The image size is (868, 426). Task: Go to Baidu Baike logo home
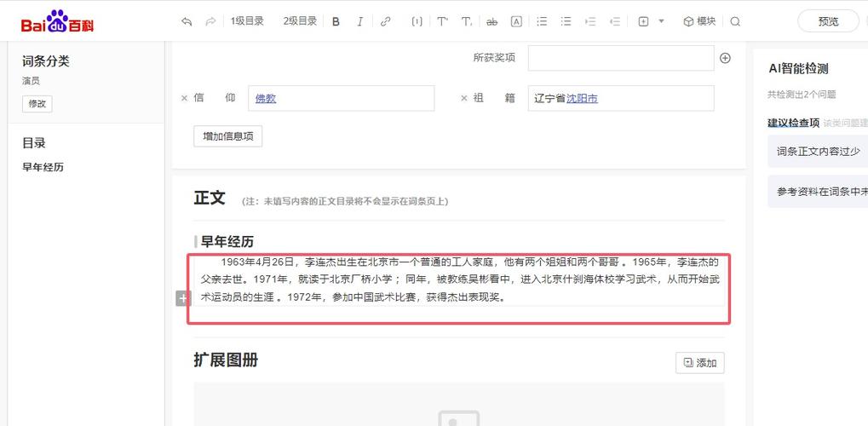click(x=58, y=21)
